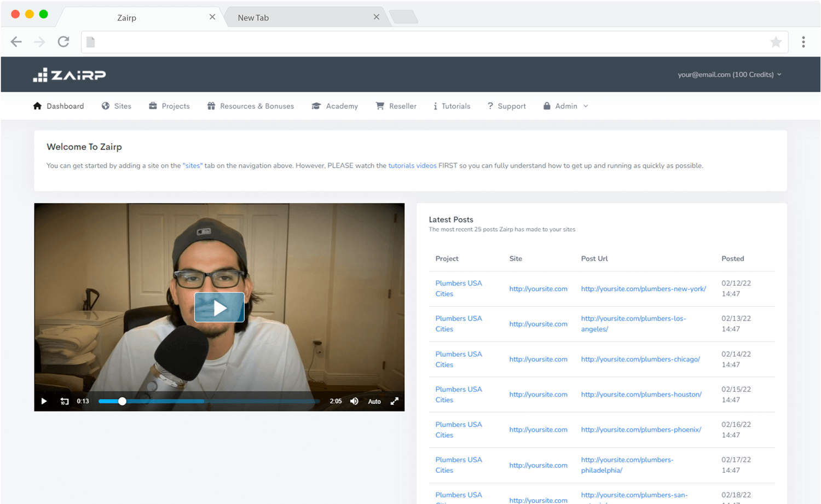Bookmark this page with the star icon
This screenshot has width=821, height=504.
coord(776,42)
